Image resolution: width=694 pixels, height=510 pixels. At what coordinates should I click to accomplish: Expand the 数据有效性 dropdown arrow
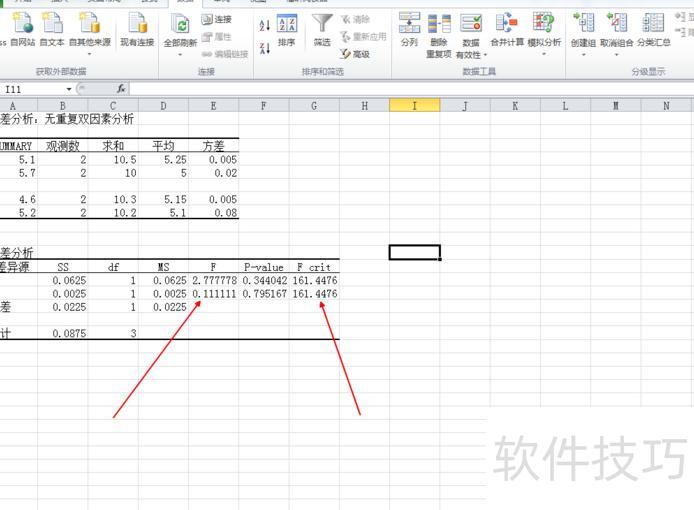point(486,55)
